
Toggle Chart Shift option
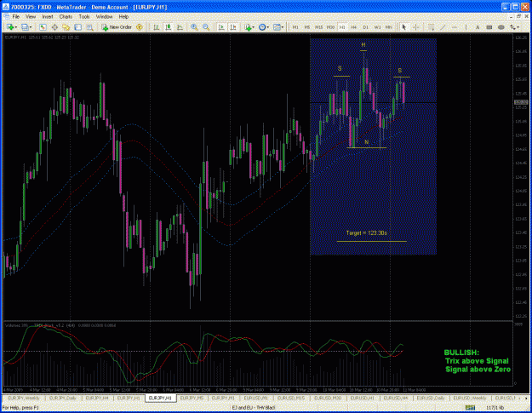pyautogui.click(x=233, y=27)
